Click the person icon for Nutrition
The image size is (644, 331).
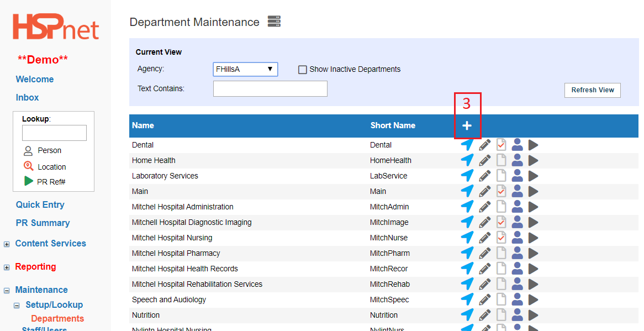pyautogui.click(x=518, y=315)
